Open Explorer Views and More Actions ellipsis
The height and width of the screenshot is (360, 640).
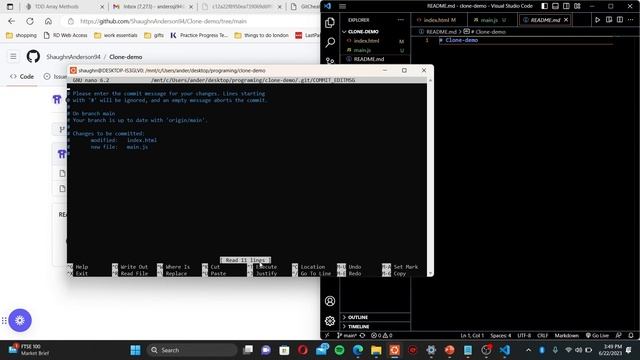400,20
